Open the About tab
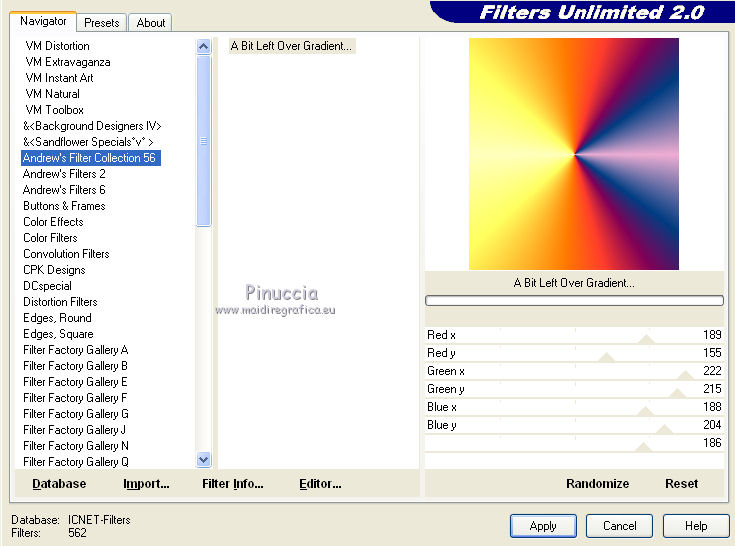The image size is (735, 546). tap(150, 23)
